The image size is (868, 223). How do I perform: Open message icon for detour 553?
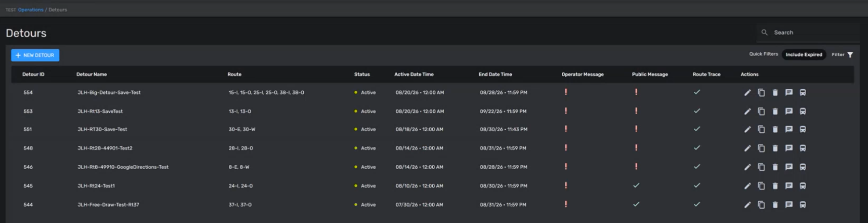(789, 111)
